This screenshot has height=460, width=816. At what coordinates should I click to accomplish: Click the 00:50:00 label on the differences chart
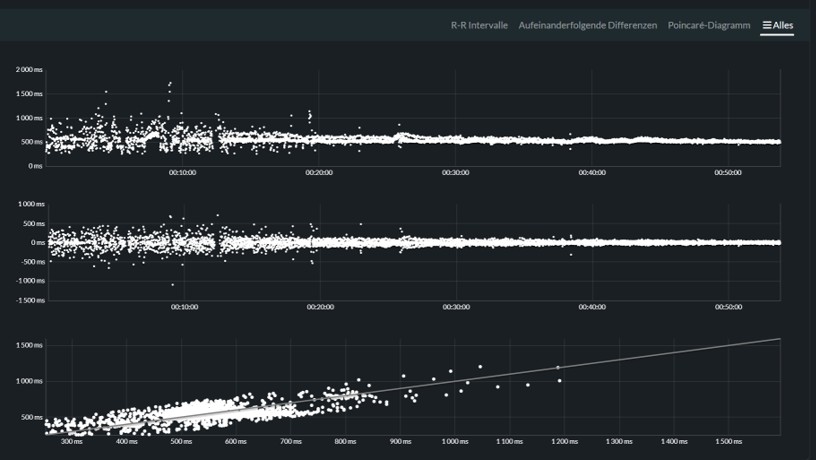point(728,307)
